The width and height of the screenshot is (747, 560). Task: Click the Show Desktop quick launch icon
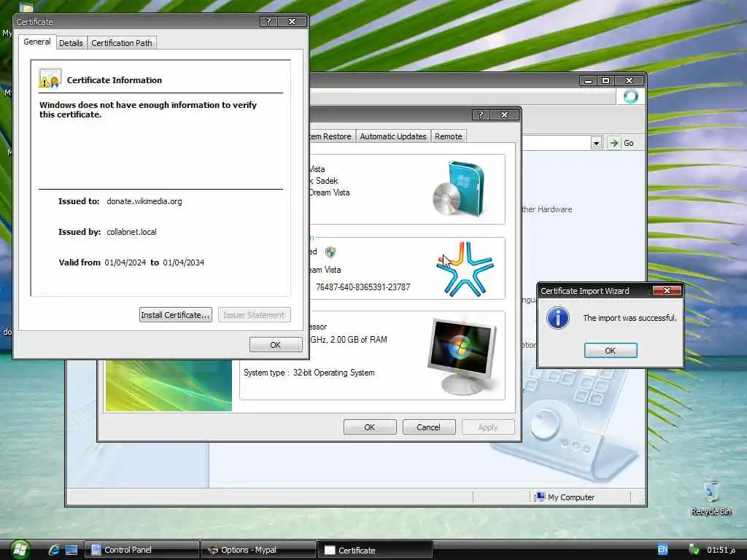click(x=71, y=550)
